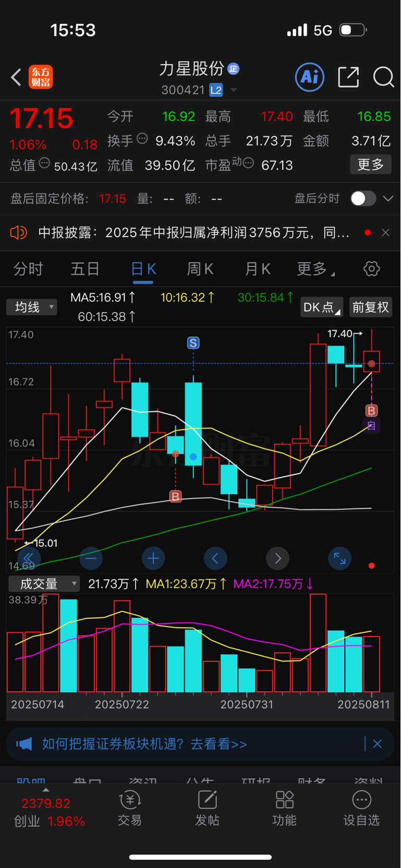Move chart right with right arrow

(x=278, y=558)
